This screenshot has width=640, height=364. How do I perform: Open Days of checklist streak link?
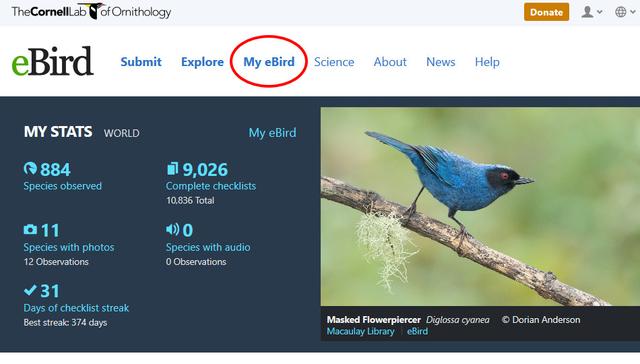pyautogui.click(x=76, y=308)
